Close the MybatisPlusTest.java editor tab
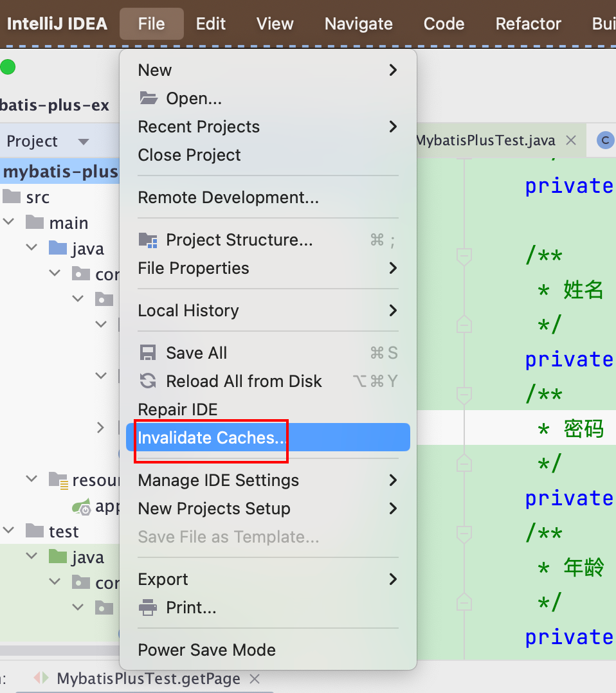The width and height of the screenshot is (616, 693). pyautogui.click(x=570, y=141)
